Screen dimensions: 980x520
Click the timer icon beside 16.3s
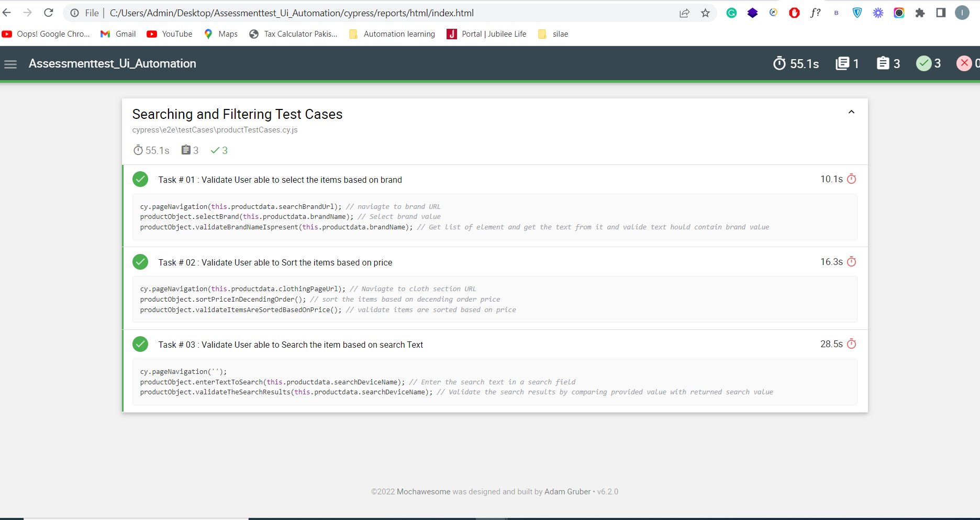point(852,262)
